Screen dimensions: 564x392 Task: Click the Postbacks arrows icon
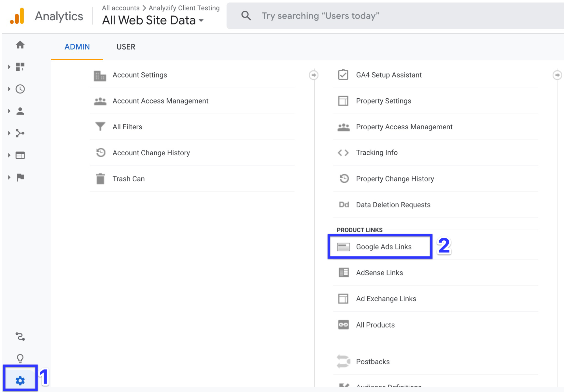tap(343, 361)
